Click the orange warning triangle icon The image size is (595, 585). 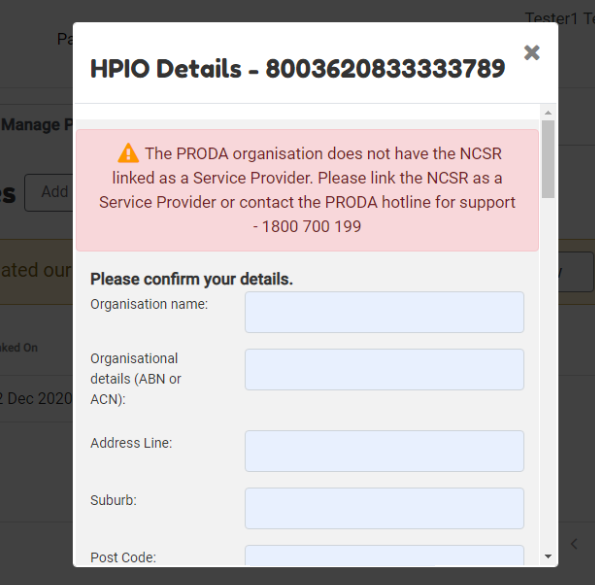tap(128, 153)
